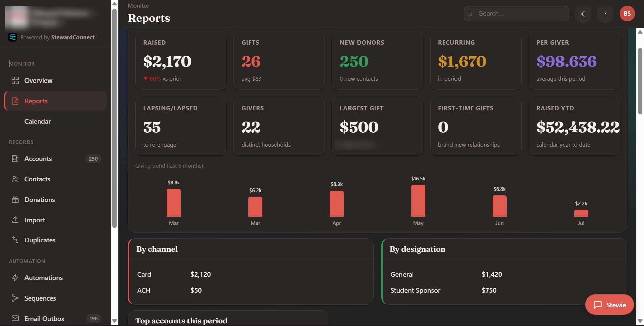Toggle dark mode moon button
The height and width of the screenshot is (326, 644).
pyautogui.click(x=583, y=14)
